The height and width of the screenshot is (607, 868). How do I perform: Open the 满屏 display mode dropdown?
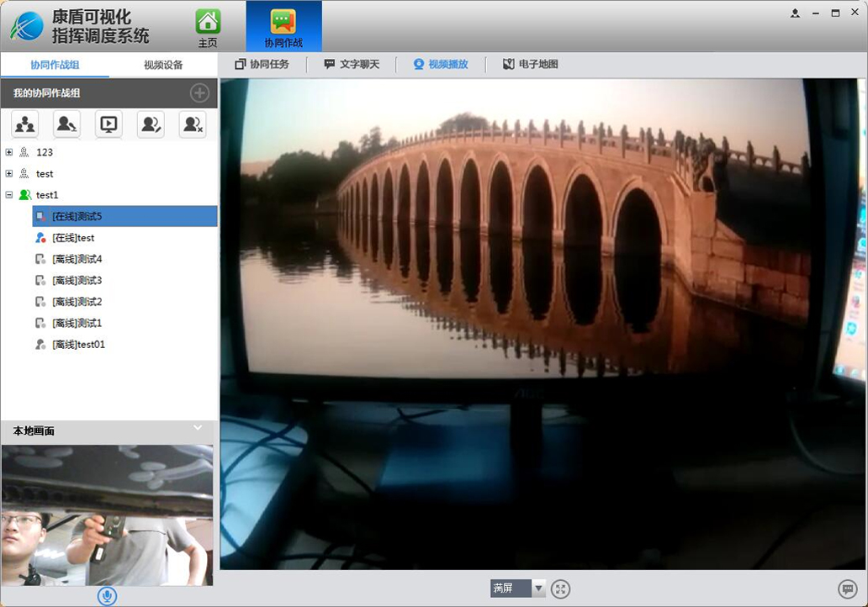coord(538,589)
